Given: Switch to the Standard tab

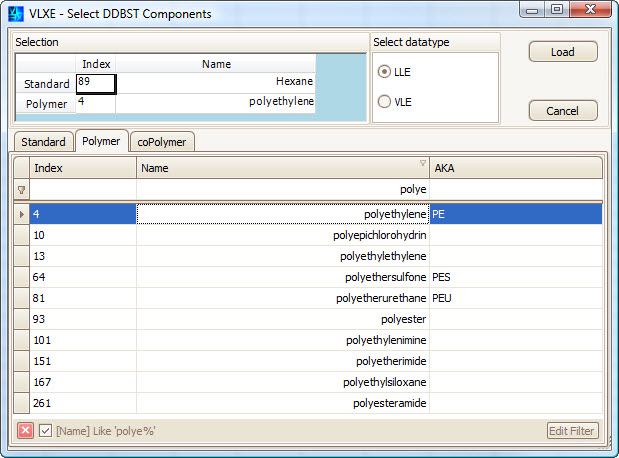Looking at the screenshot, I should click(43, 142).
